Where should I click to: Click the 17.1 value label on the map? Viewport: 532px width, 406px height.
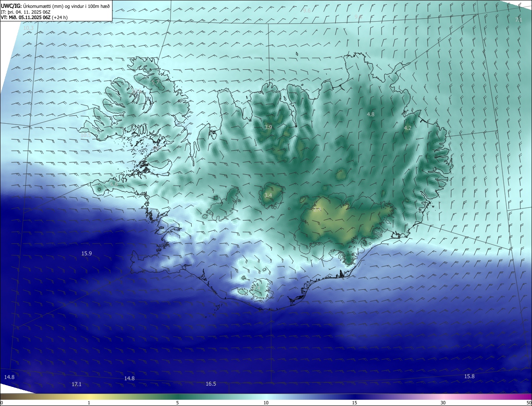click(x=76, y=384)
